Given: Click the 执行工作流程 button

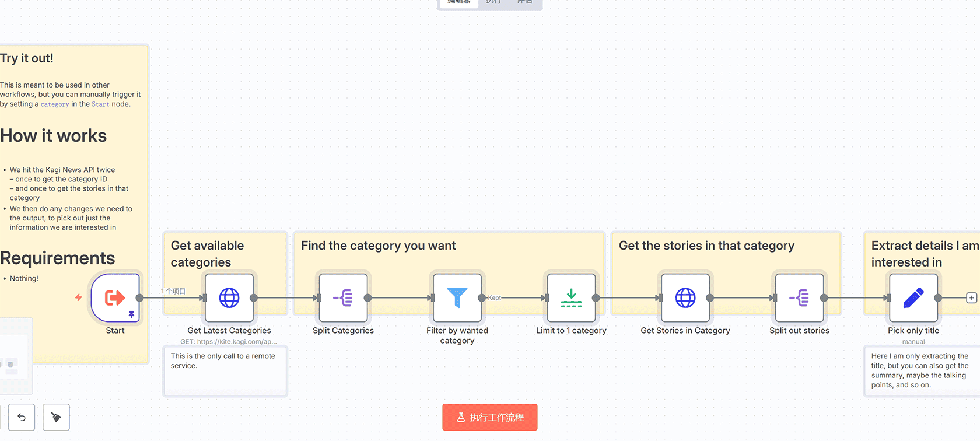Looking at the screenshot, I should pyautogui.click(x=489, y=417).
